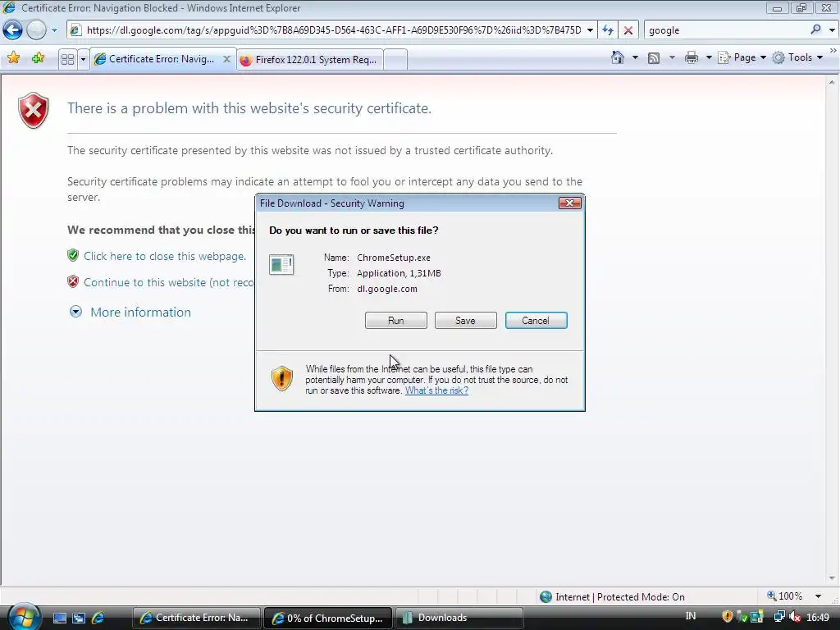Click the application file icon in dialog
Viewport: 840px width, 630px height.
pos(281,265)
